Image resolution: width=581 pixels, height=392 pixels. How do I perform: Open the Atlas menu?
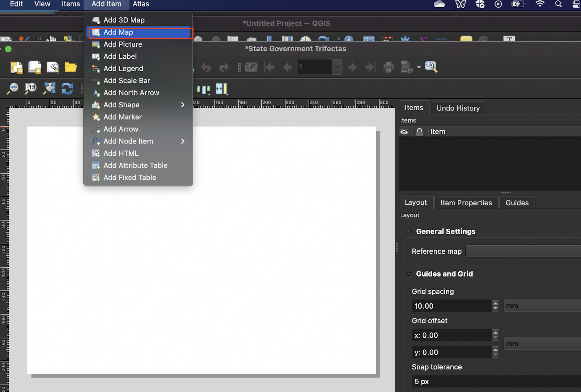141,4
